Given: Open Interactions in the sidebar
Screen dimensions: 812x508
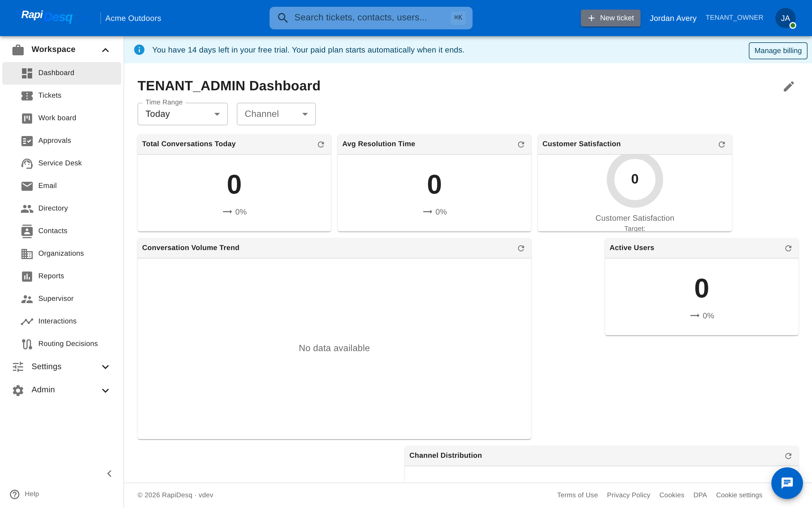Looking at the screenshot, I should tap(62, 321).
